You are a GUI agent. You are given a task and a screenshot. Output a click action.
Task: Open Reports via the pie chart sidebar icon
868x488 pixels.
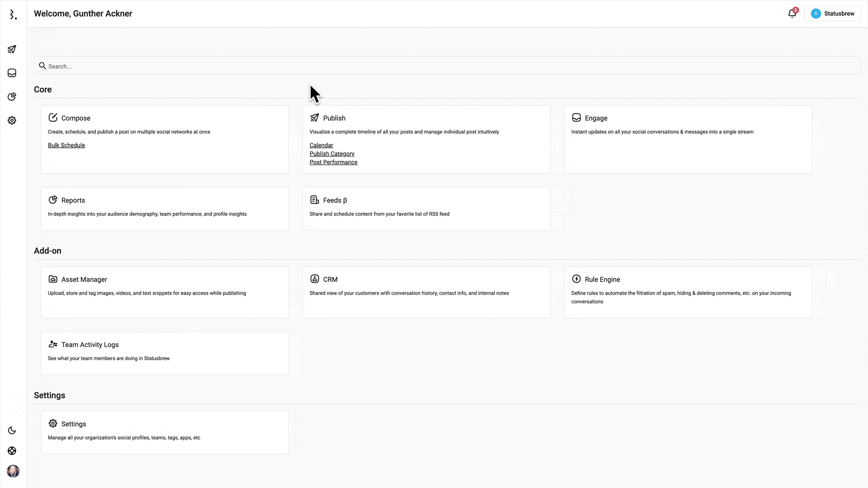[12, 97]
